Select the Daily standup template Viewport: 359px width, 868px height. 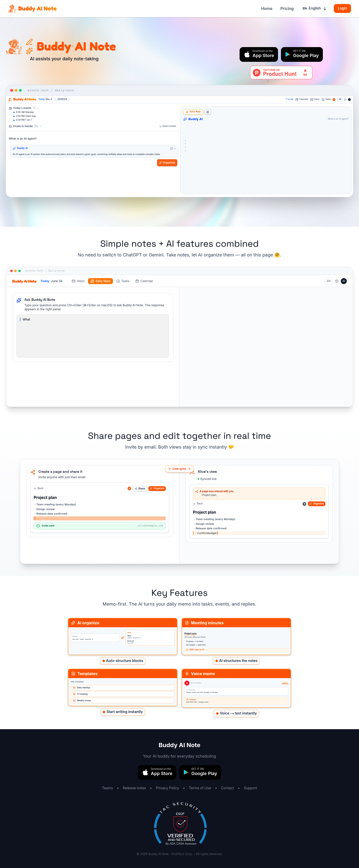tap(123, 688)
